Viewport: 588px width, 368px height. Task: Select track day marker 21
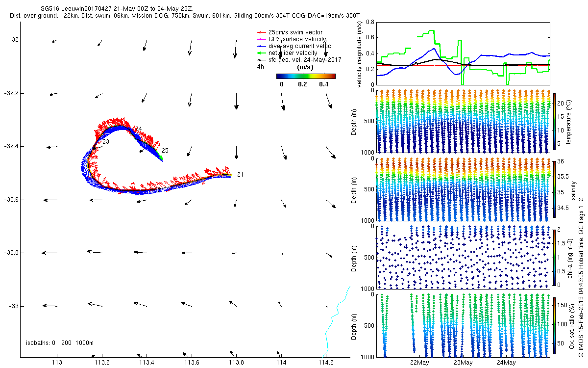tap(240, 174)
